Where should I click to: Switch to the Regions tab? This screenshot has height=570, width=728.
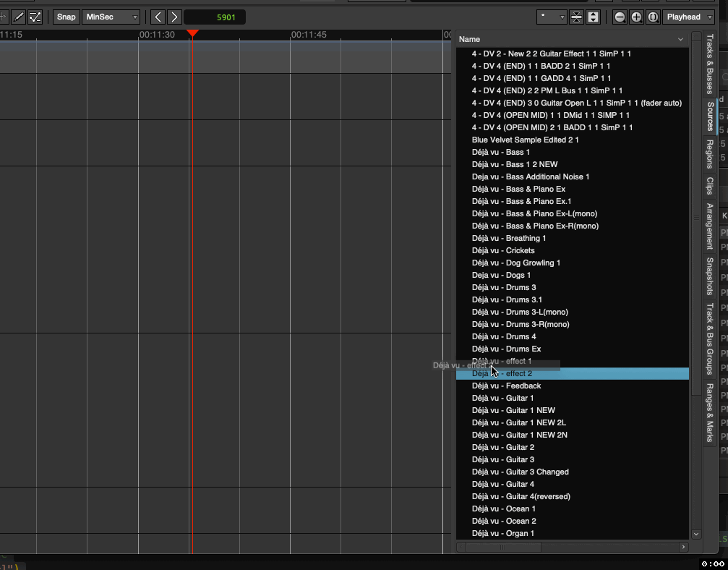click(709, 154)
